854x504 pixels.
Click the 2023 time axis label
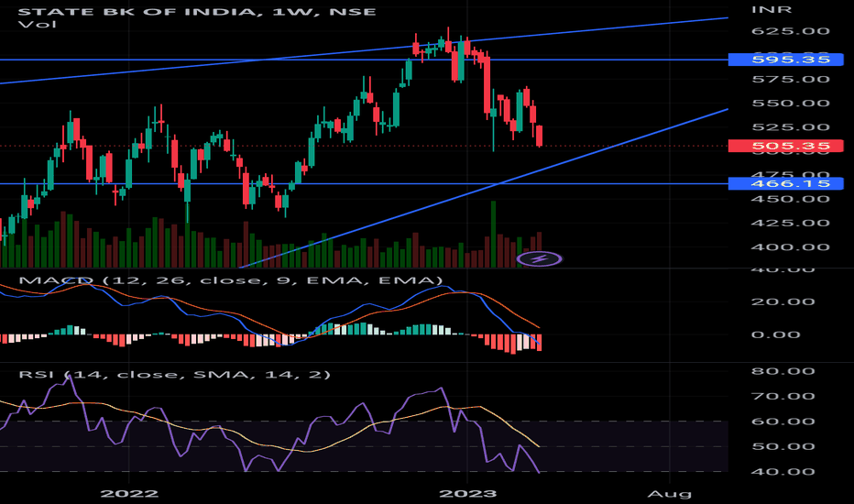click(468, 494)
